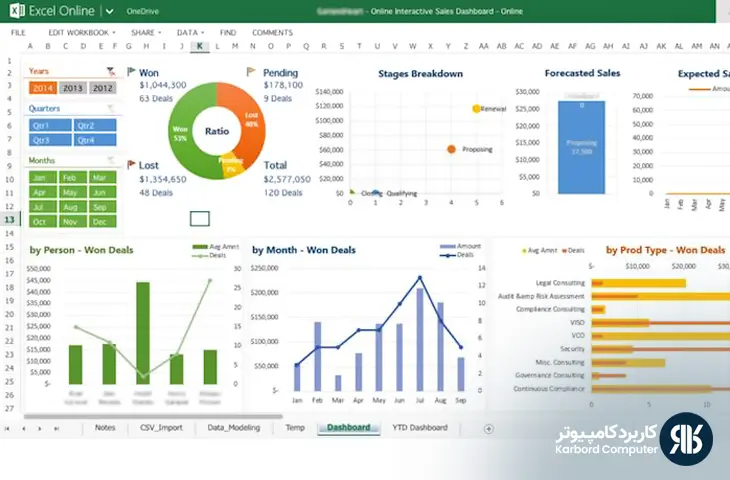This screenshot has height=480, width=730.
Task: Toggle the Qtr4 quarter slicer
Action: point(95,140)
